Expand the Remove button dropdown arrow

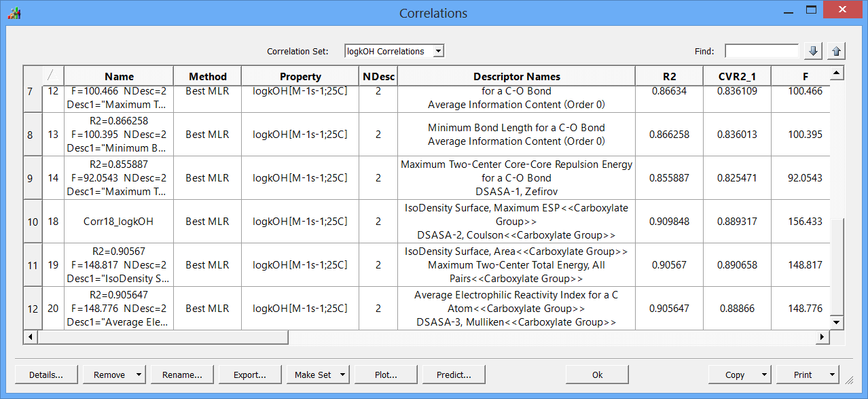coord(139,375)
